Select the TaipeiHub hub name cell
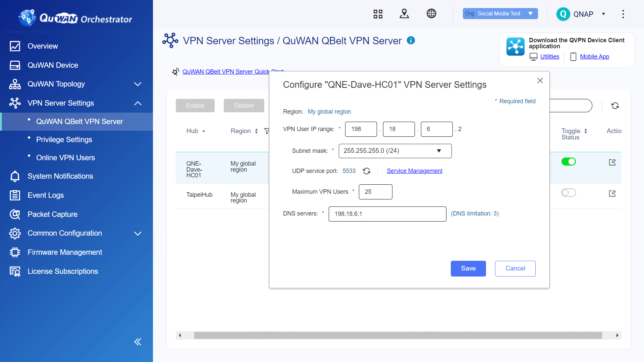 tap(199, 195)
